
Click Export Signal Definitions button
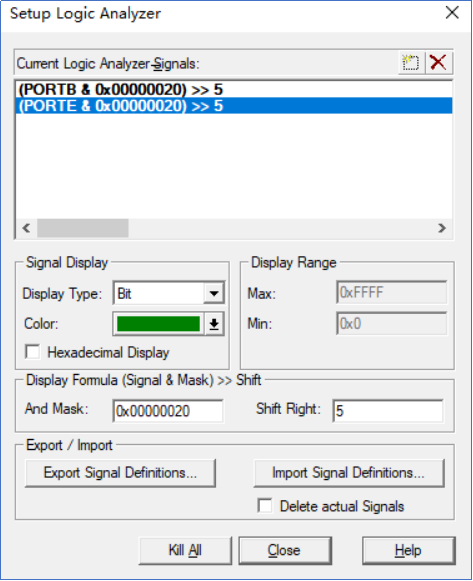(x=120, y=473)
